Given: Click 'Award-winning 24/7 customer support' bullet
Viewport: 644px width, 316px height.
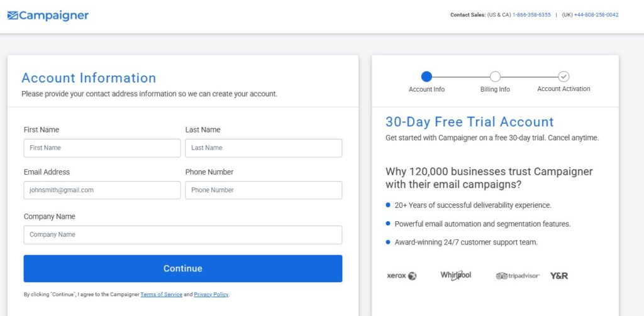Looking at the screenshot, I should pos(466,242).
